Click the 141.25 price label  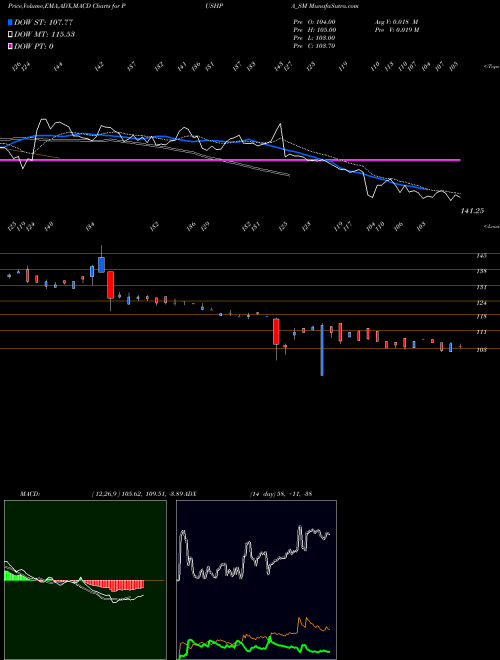(472, 211)
